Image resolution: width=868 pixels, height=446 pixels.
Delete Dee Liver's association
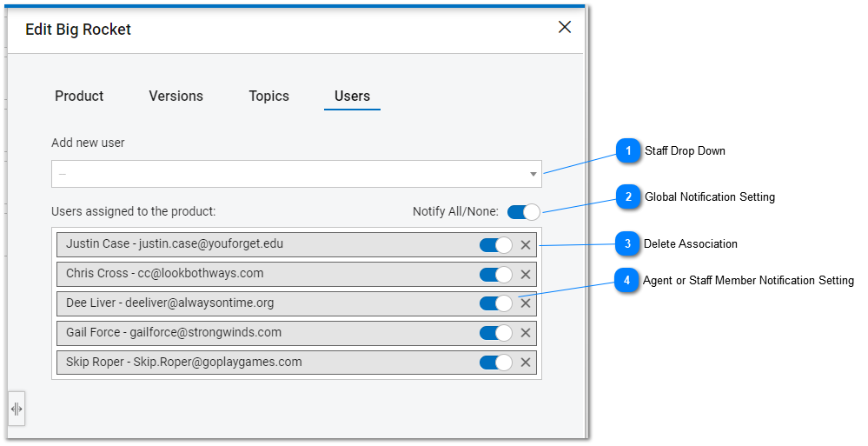click(526, 303)
